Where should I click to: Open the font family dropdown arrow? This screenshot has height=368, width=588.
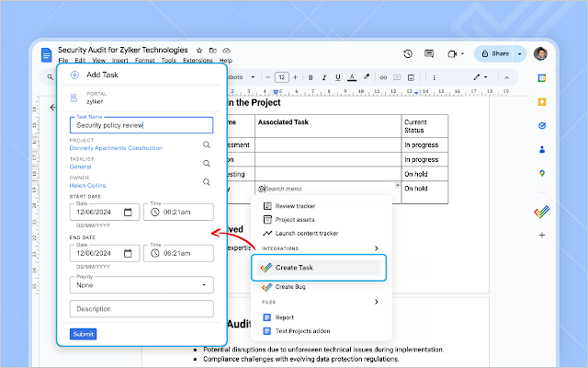pyautogui.click(x=253, y=77)
